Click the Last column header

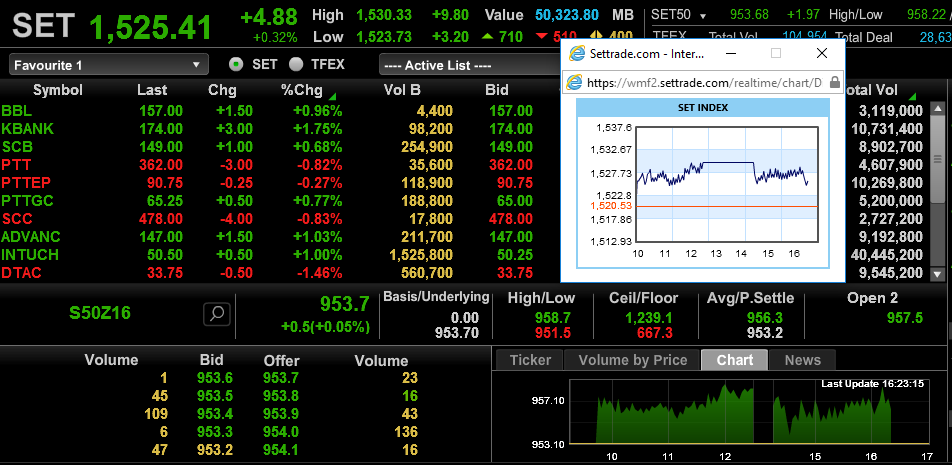pyautogui.click(x=152, y=90)
